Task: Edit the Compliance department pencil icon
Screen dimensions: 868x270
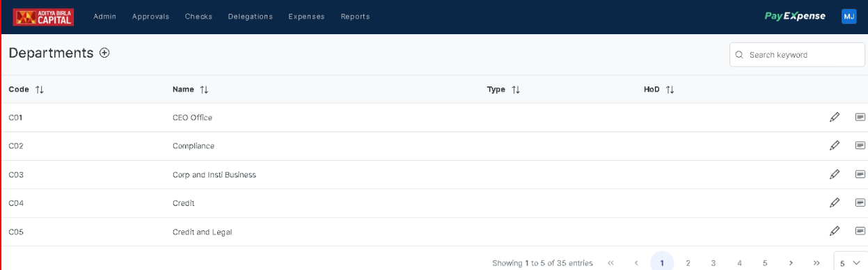Action: (835, 145)
